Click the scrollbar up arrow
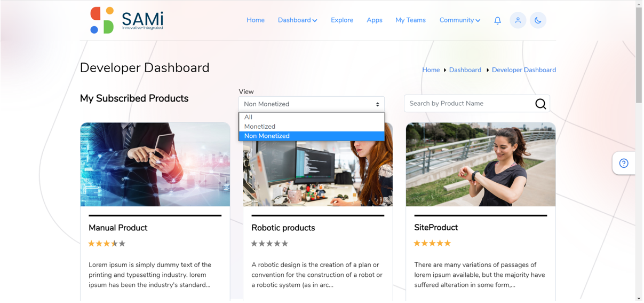 639,4
